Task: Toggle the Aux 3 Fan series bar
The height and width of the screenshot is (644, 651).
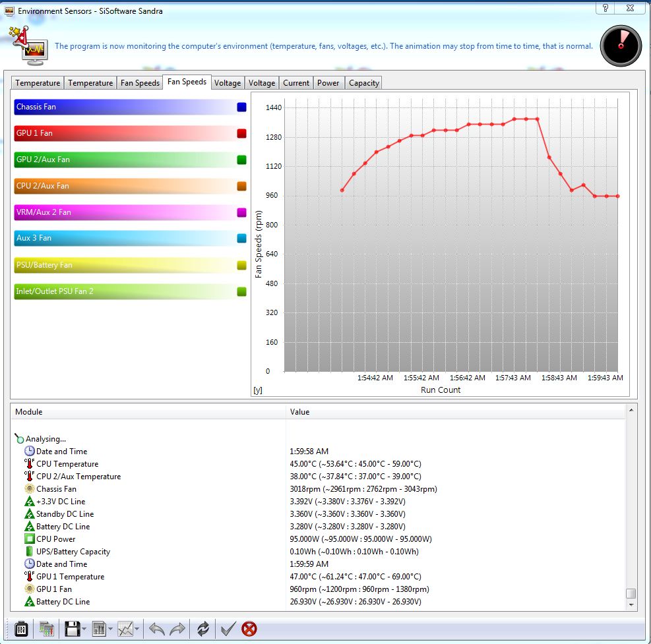Action: tap(131, 238)
